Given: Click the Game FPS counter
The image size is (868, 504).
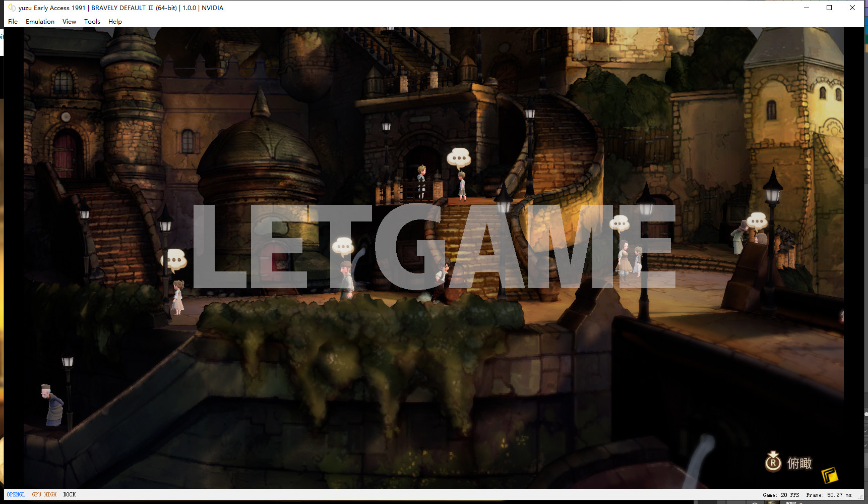Looking at the screenshot, I should tap(781, 495).
